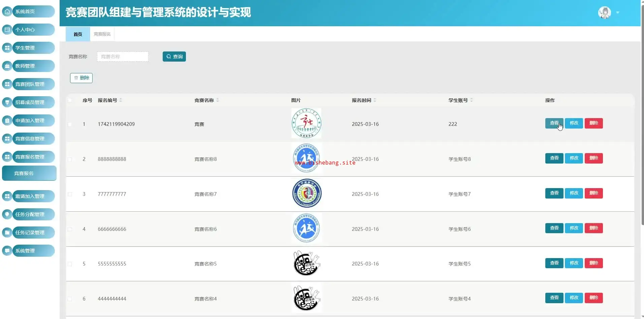Click the 学生账号 cell reading 222
This screenshot has height=319, width=644.
point(453,124)
